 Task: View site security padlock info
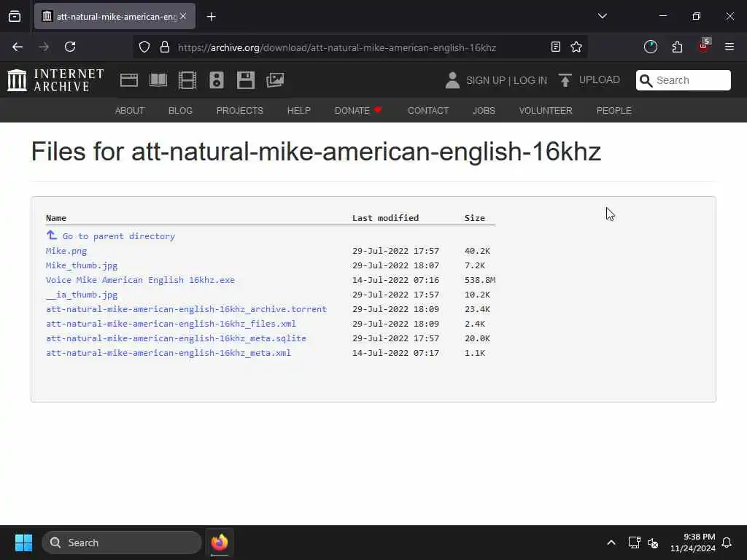(165, 47)
